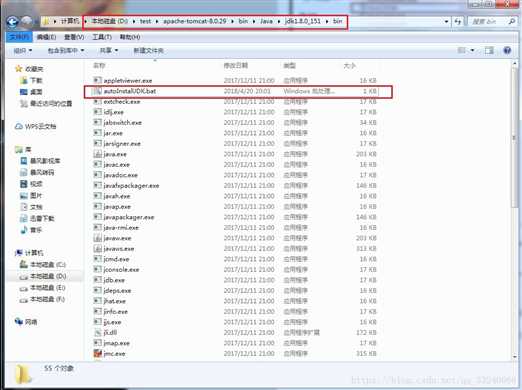522x390 pixels.
Task: Select the file name jarsigner.exe
Action: (122, 144)
